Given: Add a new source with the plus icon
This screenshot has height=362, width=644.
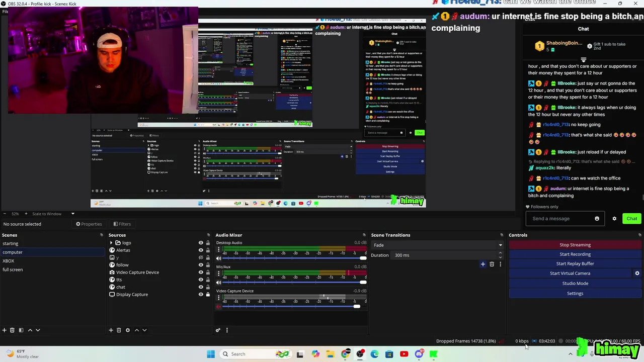Looking at the screenshot, I should (x=111, y=330).
